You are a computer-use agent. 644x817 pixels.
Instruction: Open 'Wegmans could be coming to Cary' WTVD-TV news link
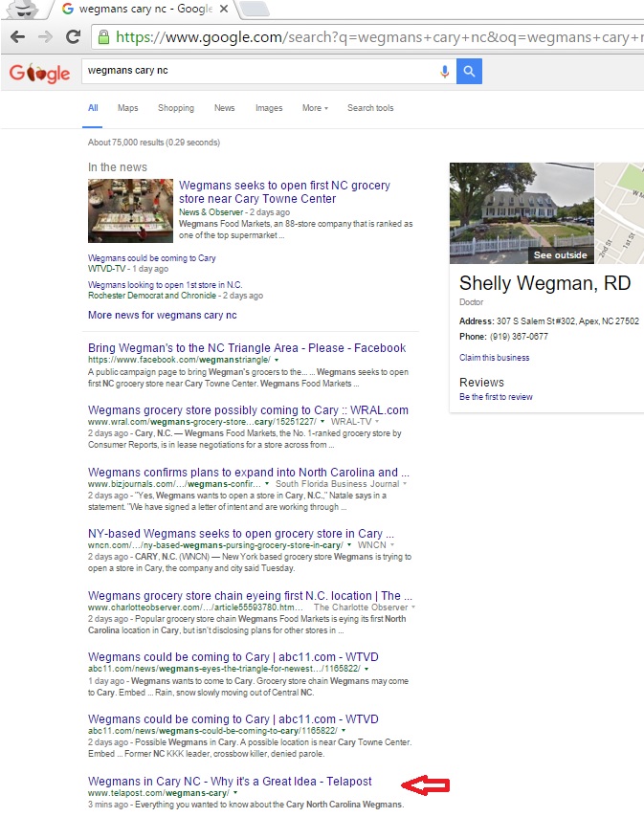151,258
